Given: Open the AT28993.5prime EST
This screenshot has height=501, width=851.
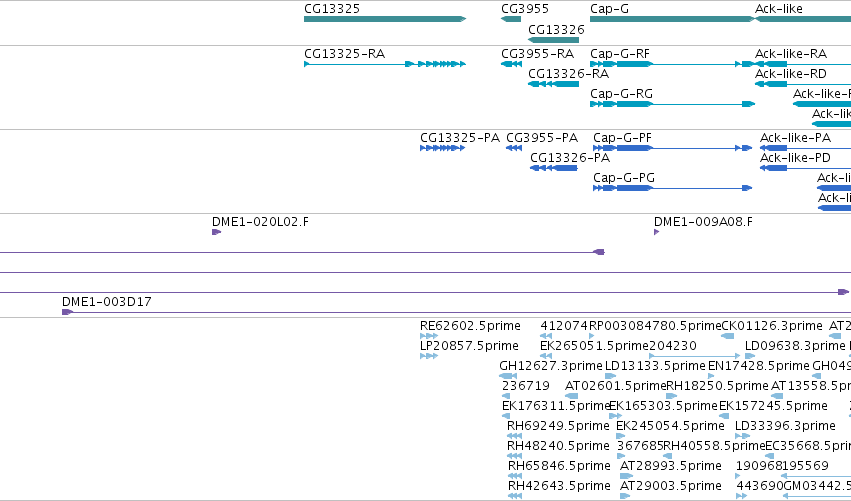Looking at the screenshot, I should tap(626, 476).
